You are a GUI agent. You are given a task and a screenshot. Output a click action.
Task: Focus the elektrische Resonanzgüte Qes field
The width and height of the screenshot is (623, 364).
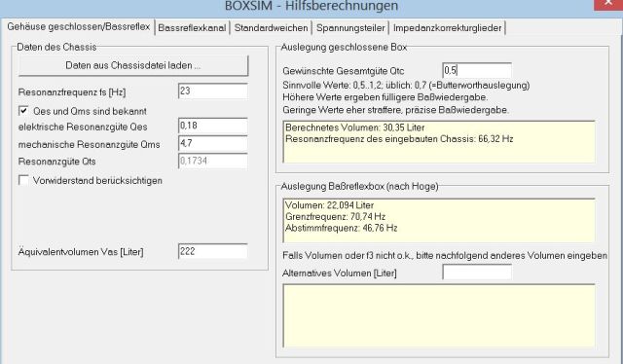point(213,126)
